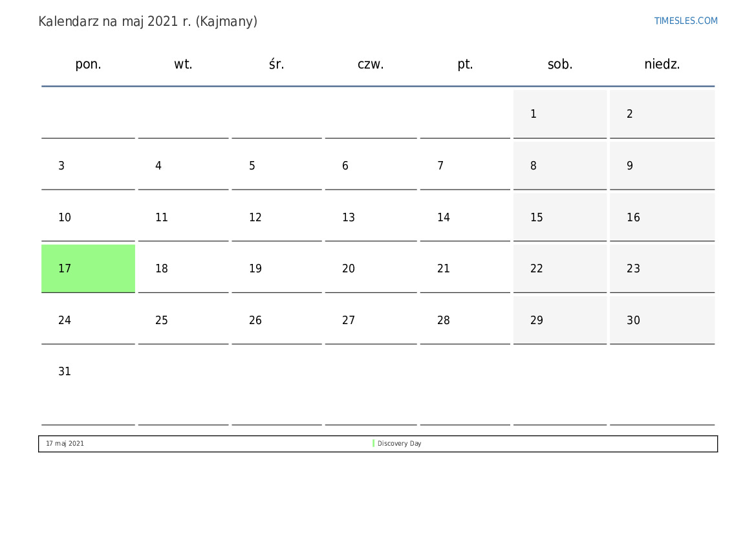Click the 'Discovery Day' holiday label
The image size is (756, 535).
click(399, 443)
